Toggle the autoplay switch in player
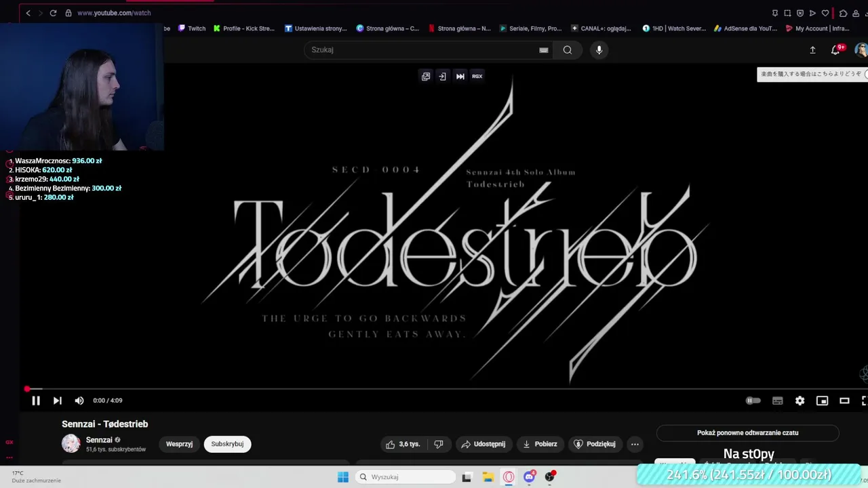 click(753, 401)
